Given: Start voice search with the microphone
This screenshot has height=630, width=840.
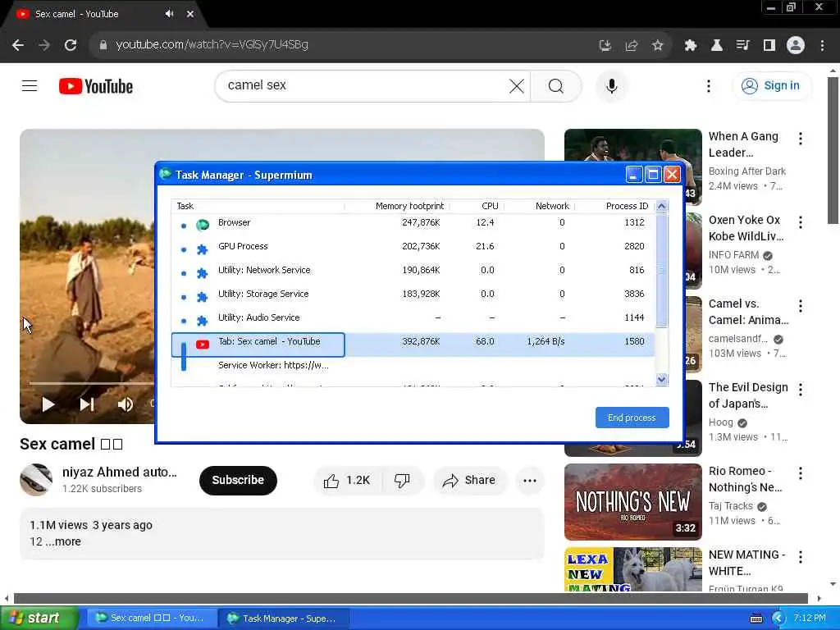Looking at the screenshot, I should pyautogui.click(x=611, y=85).
